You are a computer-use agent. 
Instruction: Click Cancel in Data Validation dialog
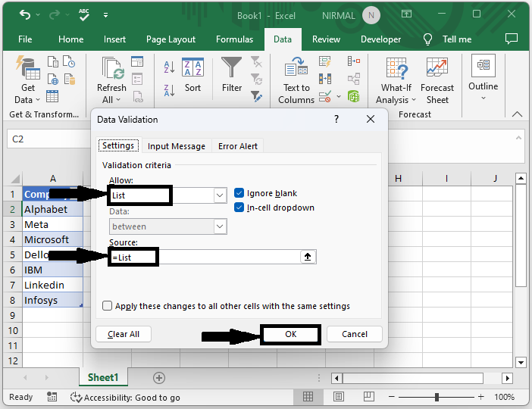pyautogui.click(x=355, y=334)
